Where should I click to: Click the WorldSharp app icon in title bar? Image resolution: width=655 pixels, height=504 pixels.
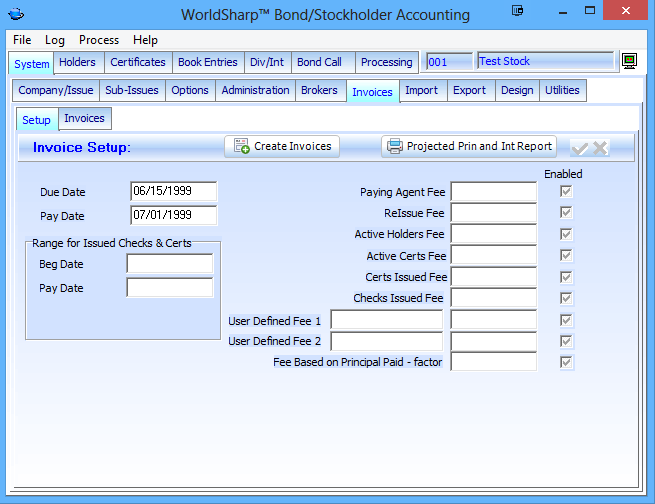tap(18, 14)
